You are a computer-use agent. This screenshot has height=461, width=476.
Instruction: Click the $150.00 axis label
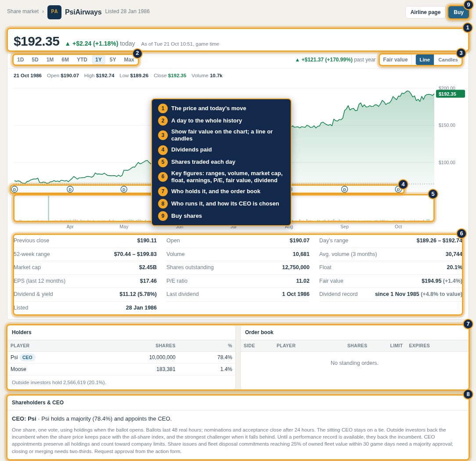click(447, 125)
